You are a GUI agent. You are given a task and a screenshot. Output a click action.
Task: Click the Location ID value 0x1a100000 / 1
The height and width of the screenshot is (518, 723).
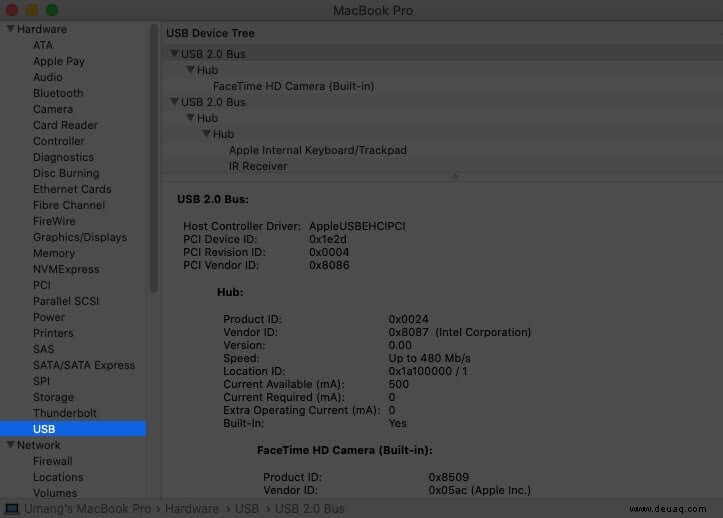pos(428,371)
